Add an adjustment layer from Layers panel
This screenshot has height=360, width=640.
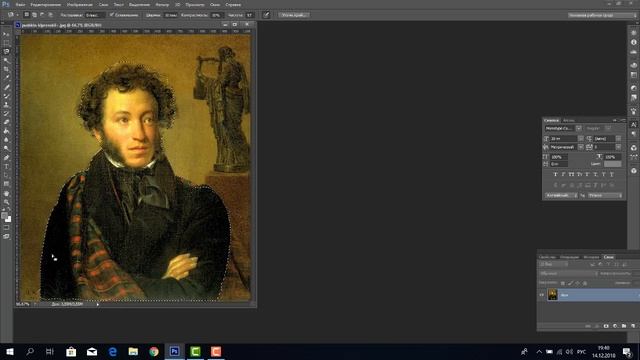(x=615, y=326)
